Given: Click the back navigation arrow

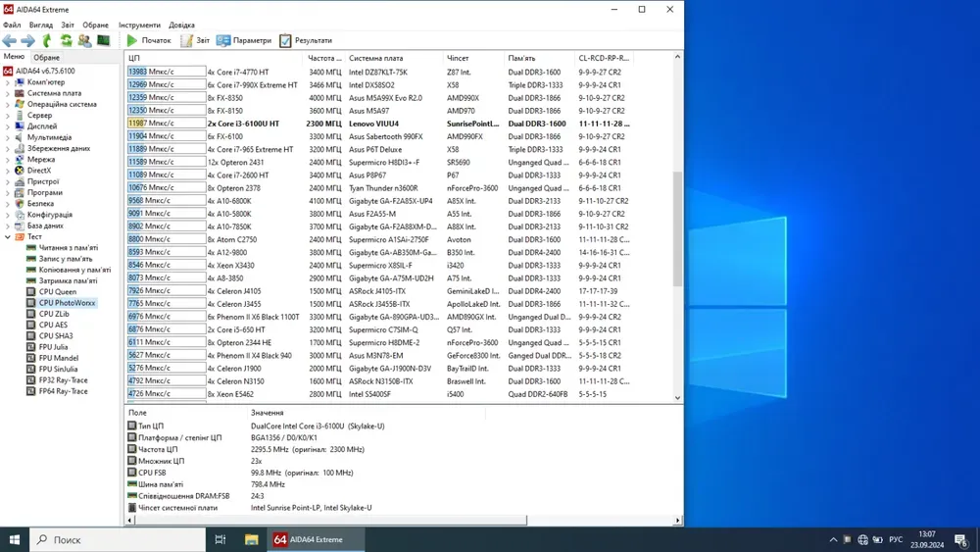Looking at the screenshot, I should pos(10,40).
